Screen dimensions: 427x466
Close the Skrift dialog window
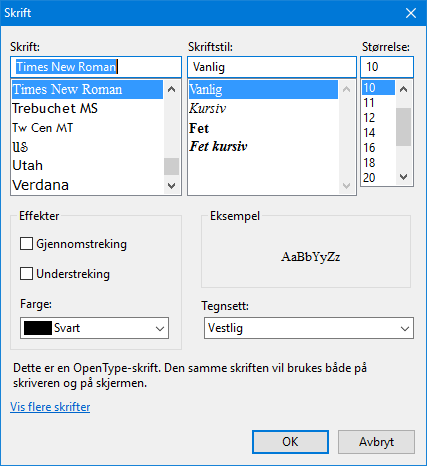tap(411, 13)
